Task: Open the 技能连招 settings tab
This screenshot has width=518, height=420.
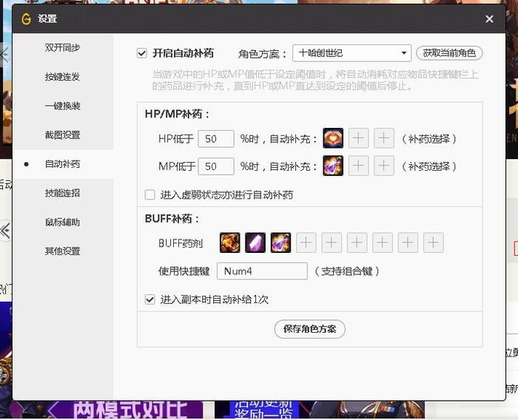Action: tap(62, 193)
